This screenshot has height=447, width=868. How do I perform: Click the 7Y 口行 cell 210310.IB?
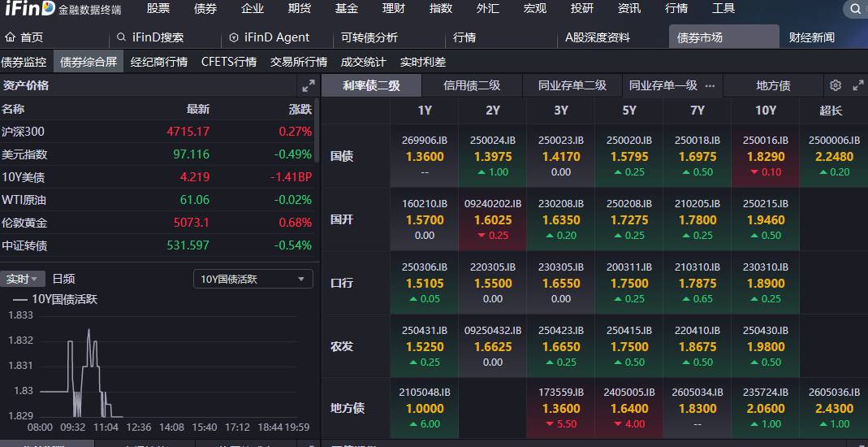(697, 283)
